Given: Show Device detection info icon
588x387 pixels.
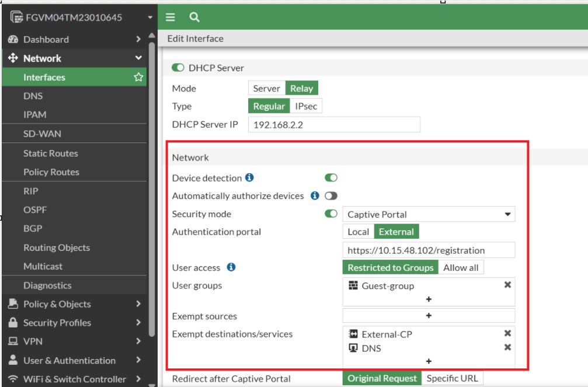Looking at the screenshot, I should click(249, 177).
